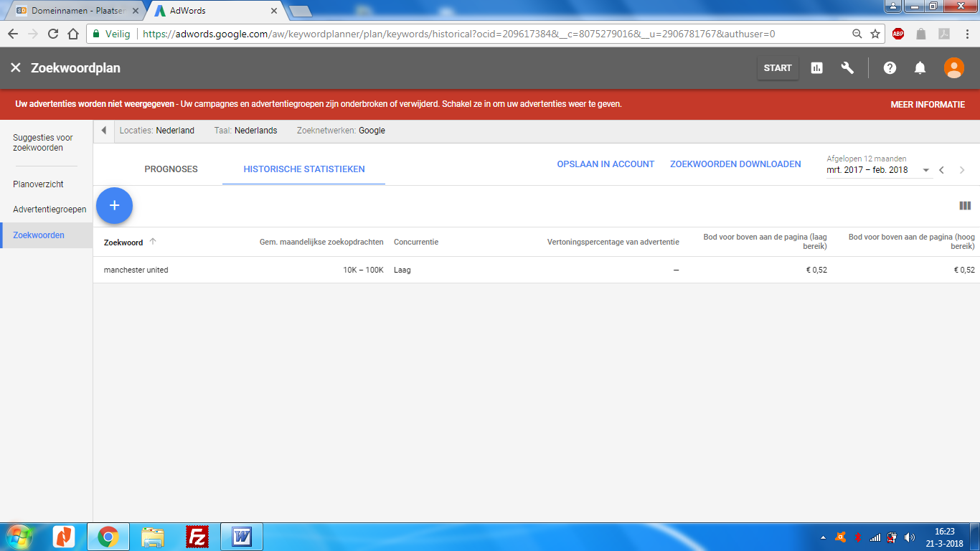Open Microsoft Word from the taskbar

pyautogui.click(x=242, y=537)
